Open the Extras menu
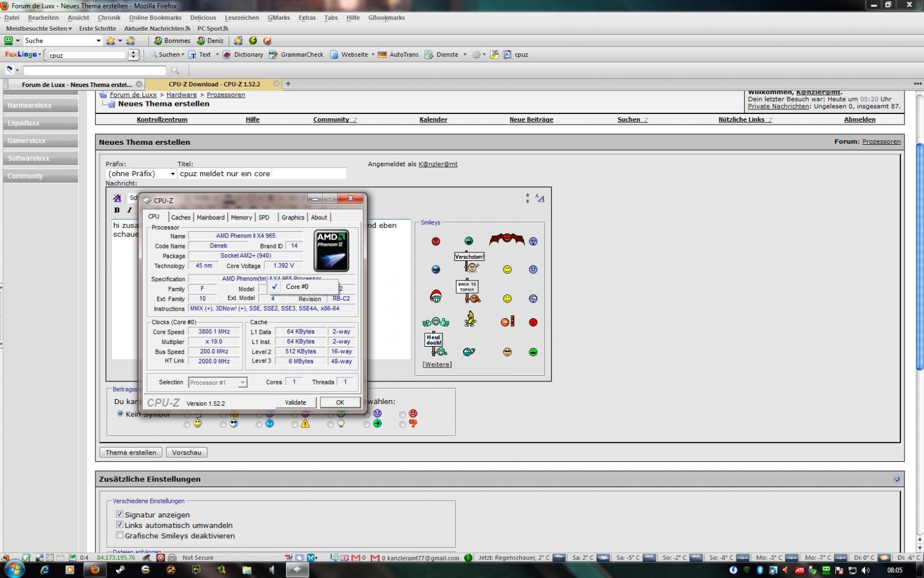 pos(307,17)
